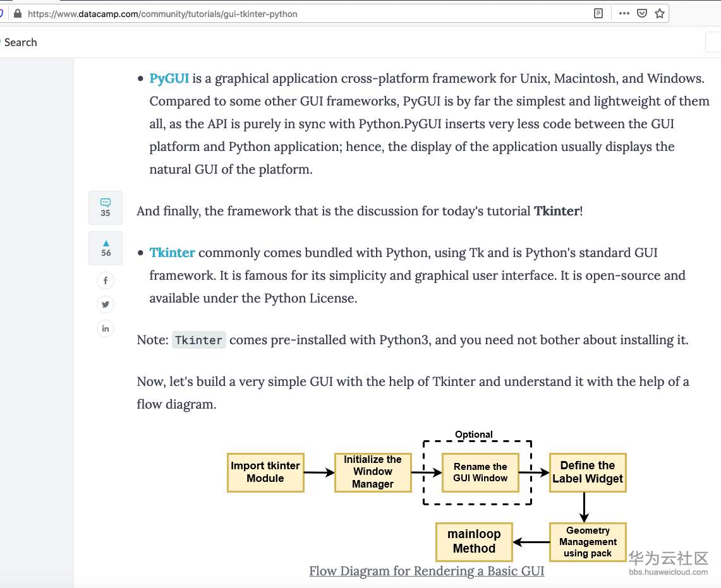Open the page actions three-dots menu
The height and width of the screenshot is (588, 721).
tap(624, 13)
